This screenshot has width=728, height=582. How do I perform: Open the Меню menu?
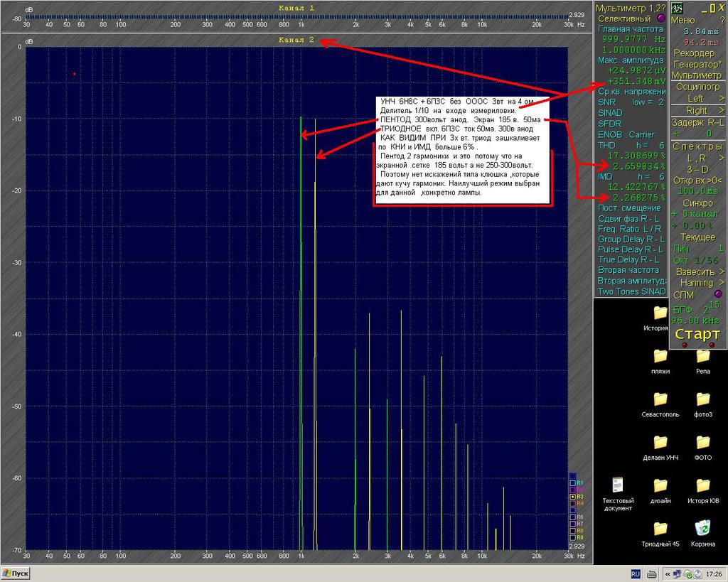[683, 20]
